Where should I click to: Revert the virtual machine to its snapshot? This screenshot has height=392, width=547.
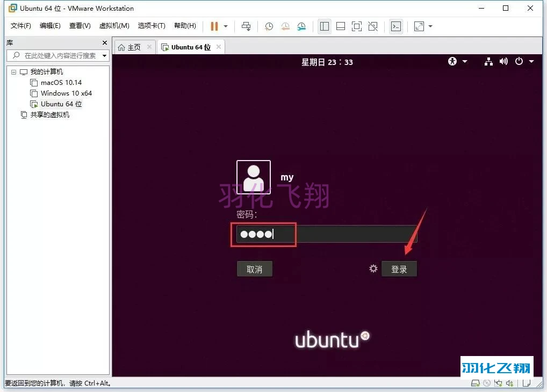pyautogui.click(x=285, y=26)
